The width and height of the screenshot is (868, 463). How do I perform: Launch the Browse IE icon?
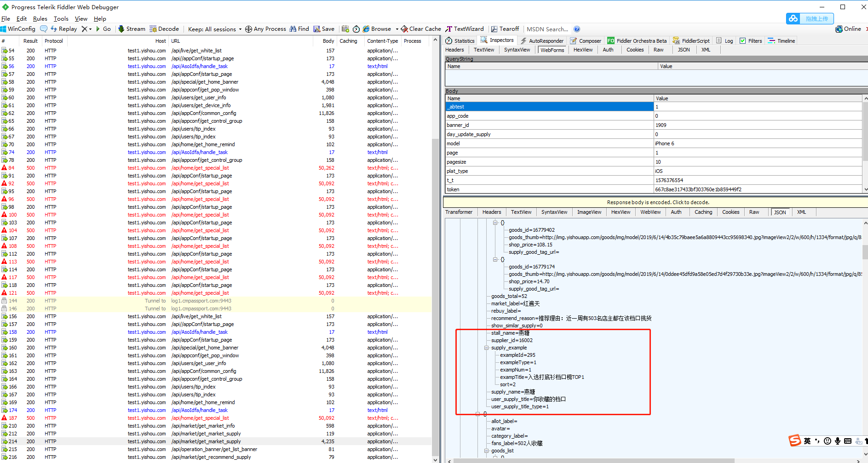(377, 29)
